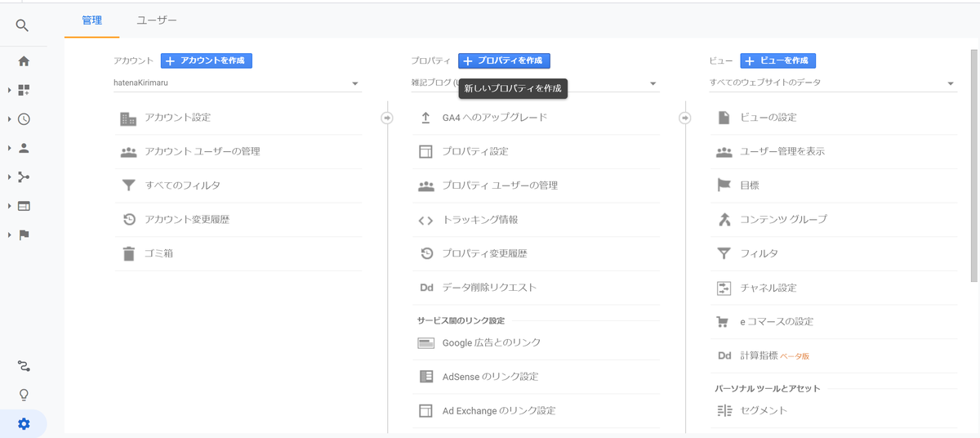Screen dimensions: 980x438
Task: Click the figure icon beside コンテンツ グループ
Action: coord(724,220)
